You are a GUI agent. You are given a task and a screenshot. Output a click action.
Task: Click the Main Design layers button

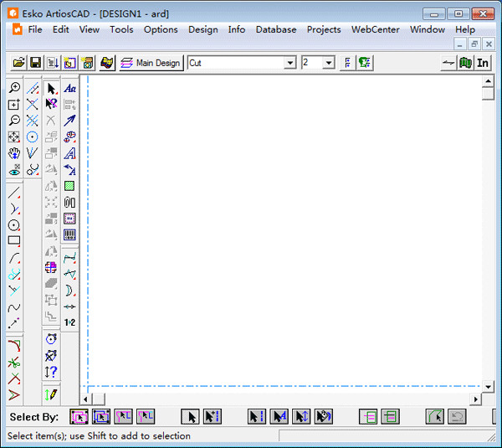click(x=151, y=63)
